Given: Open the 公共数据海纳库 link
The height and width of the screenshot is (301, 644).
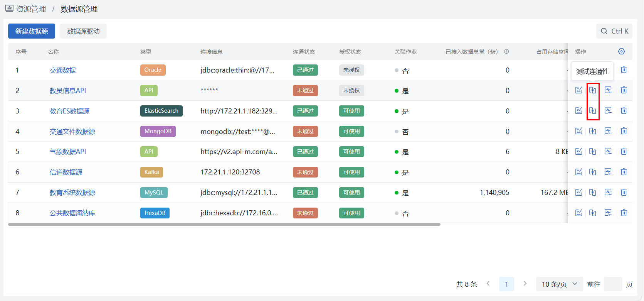Looking at the screenshot, I should point(72,213).
